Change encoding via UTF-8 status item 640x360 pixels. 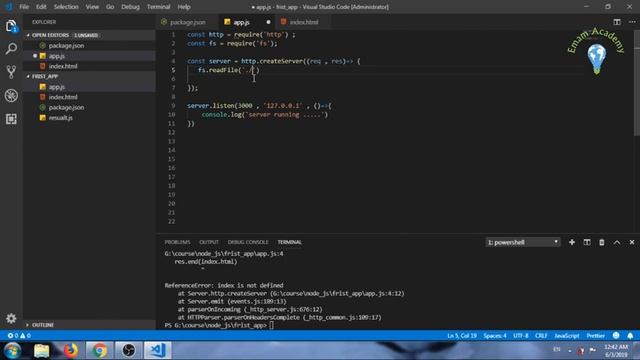520,336
